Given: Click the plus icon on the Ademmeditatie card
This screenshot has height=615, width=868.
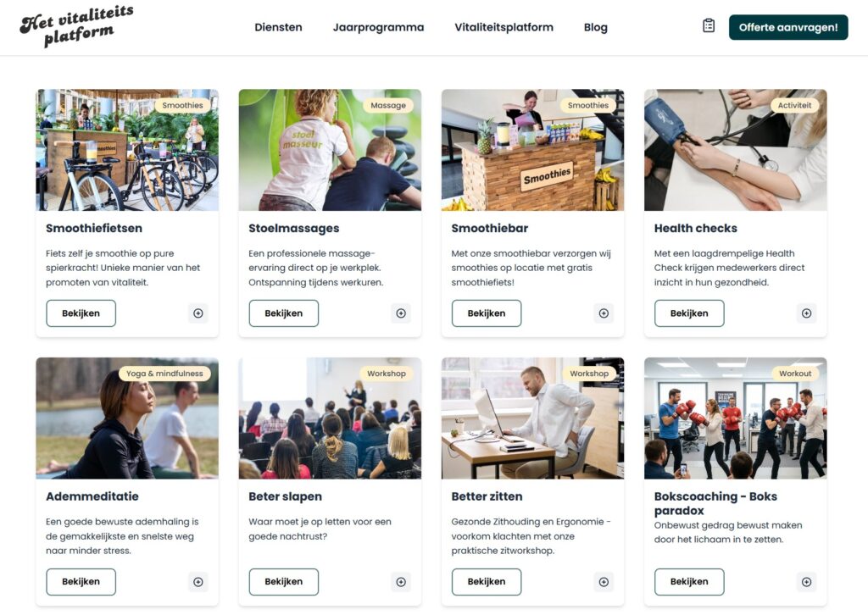Looking at the screenshot, I should (x=198, y=582).
